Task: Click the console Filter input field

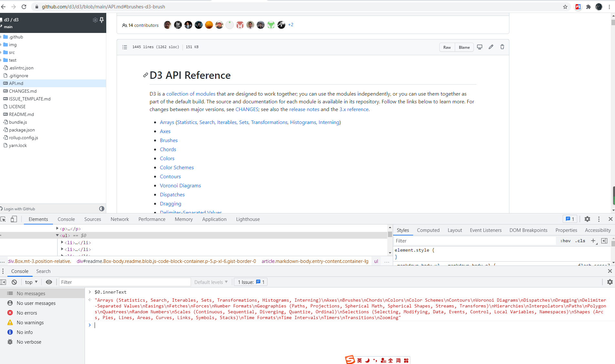Action: point(125,282)
